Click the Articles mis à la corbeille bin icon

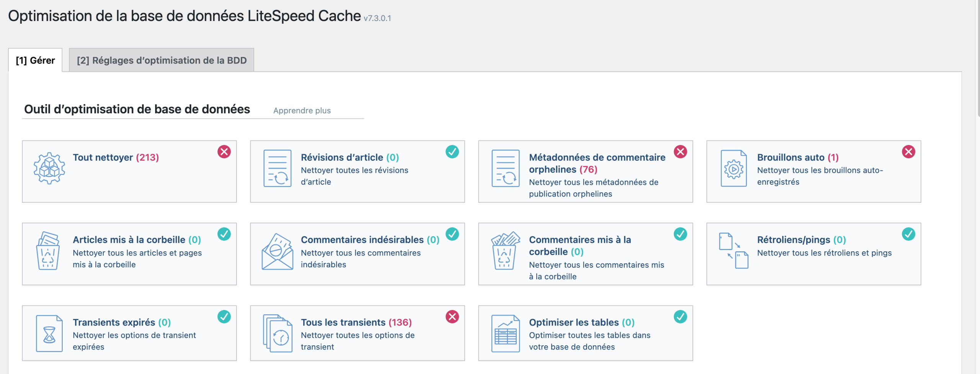[x=48, y=250]
